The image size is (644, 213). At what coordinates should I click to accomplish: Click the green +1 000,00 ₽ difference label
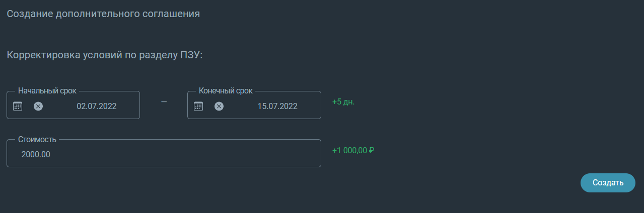pos(353,150)
